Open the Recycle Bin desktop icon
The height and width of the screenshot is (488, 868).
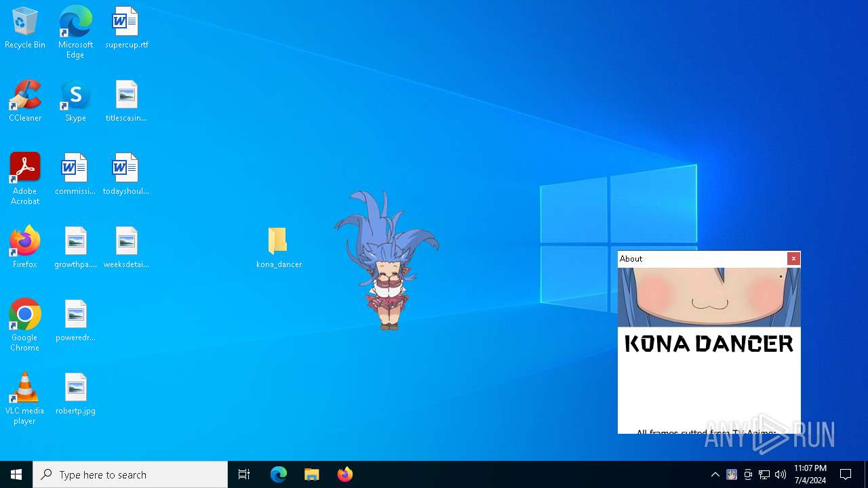[25, 28]
